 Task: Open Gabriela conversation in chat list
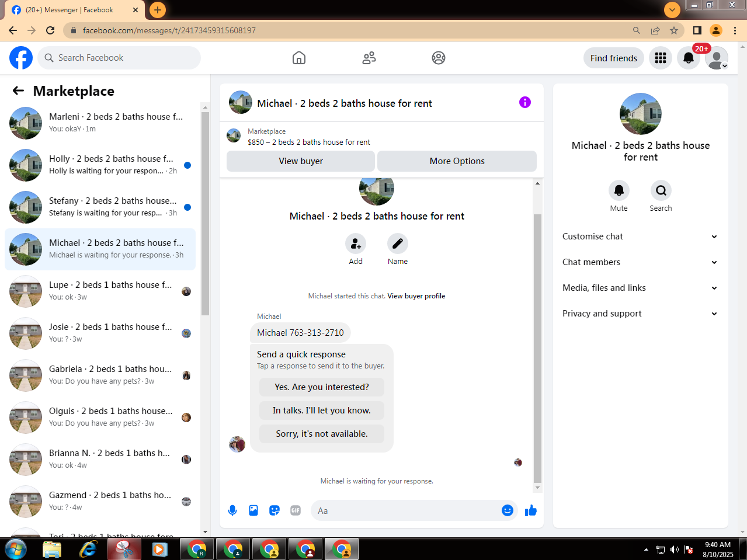tap(100, 375)
